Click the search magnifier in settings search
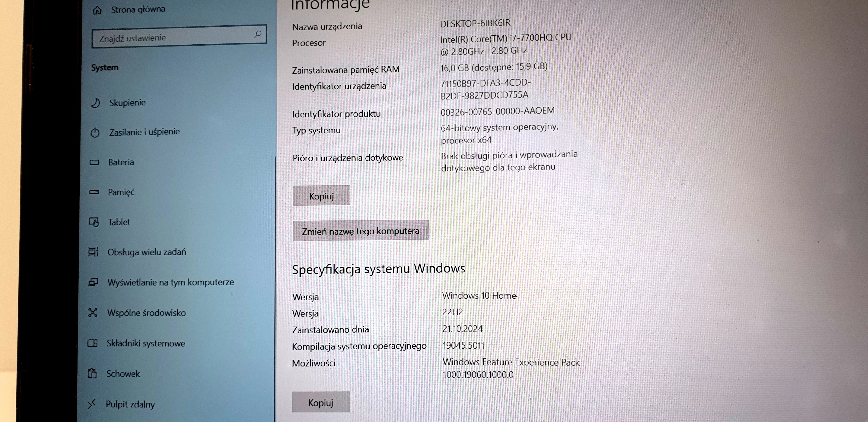The image size is (868, 422). tap(258, 34)
